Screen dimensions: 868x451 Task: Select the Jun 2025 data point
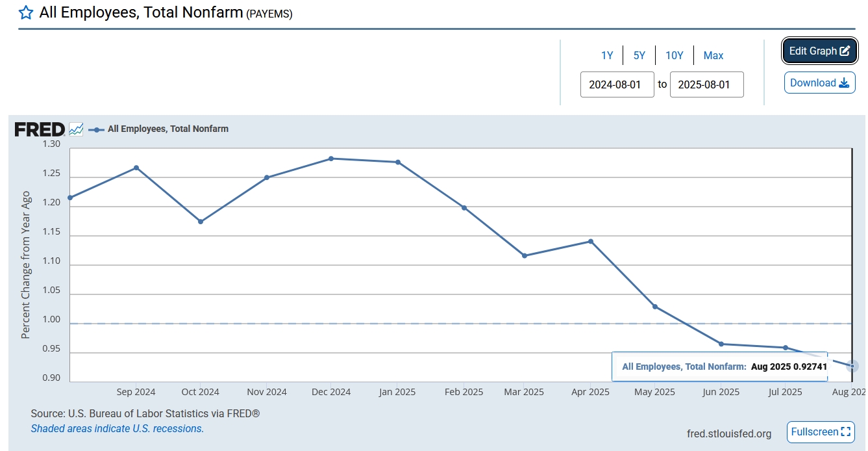(x=721, y=344)
